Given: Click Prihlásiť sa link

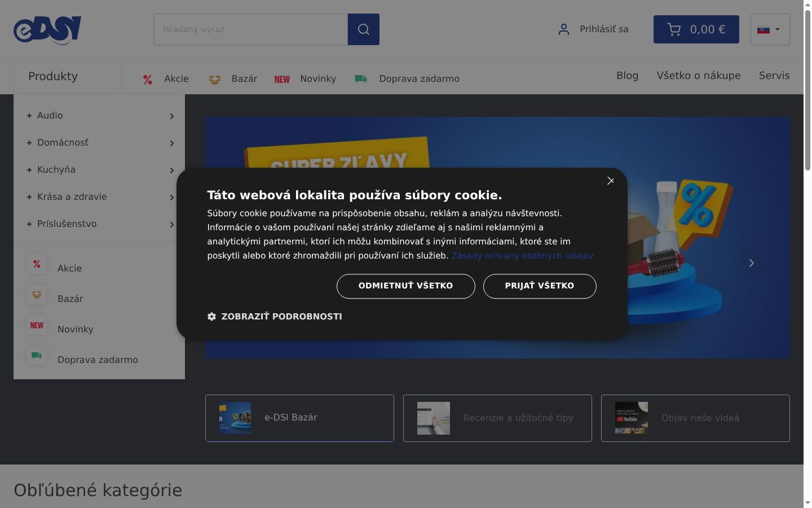Looking at the screenshot, I should 604,29.
